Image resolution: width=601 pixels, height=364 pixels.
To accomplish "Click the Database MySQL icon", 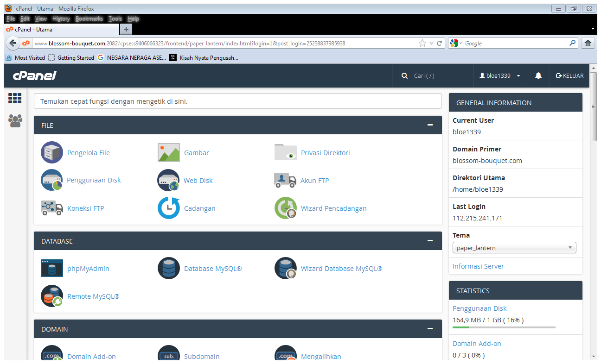I will coord(169,268).
